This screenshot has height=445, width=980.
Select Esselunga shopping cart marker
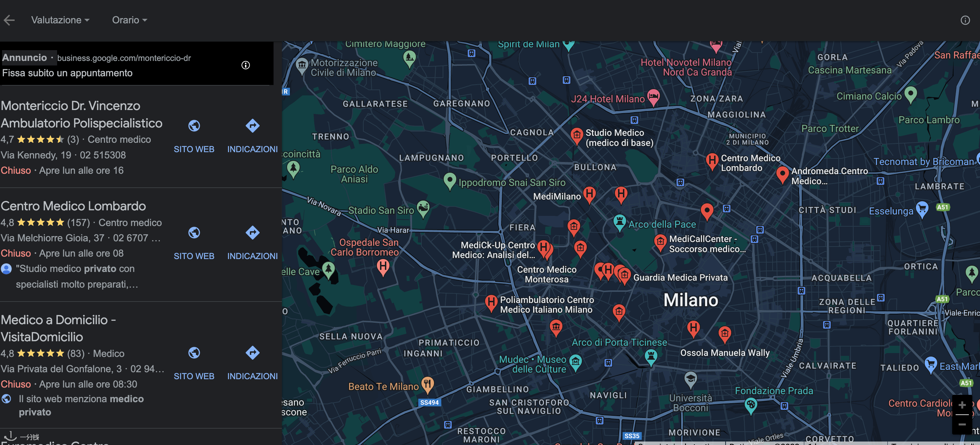pyautogui.click(x=922, y=209)
